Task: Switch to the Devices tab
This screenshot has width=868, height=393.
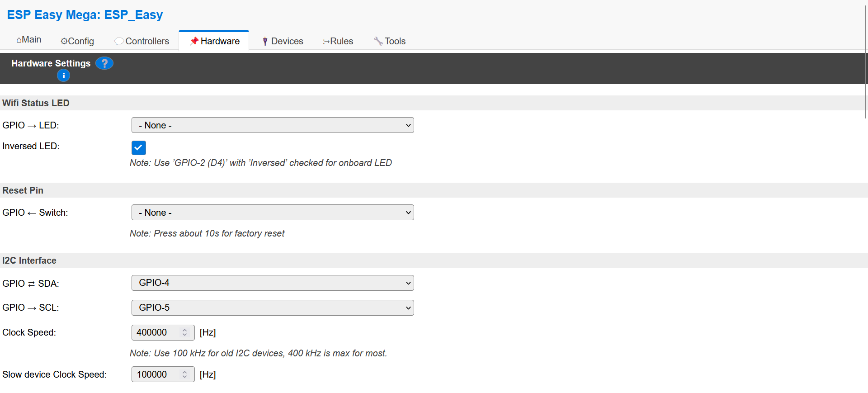Action: click(x=283, y=41)
